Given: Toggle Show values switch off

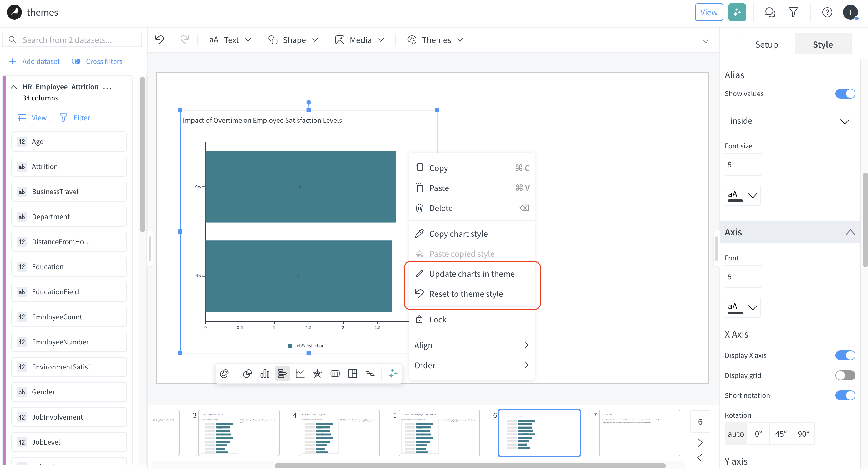Looking at the screenshot, I should [845, 93].
